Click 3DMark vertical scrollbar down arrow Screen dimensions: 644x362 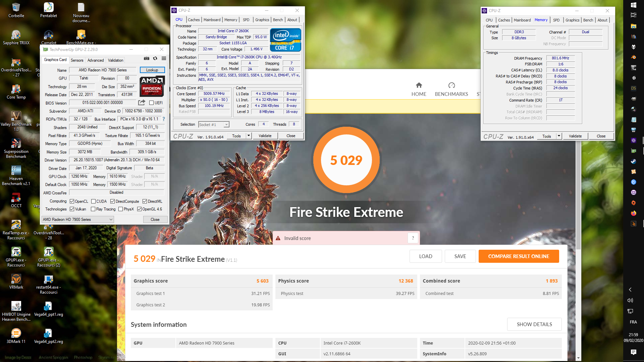pyautogui.click(x=578, y=358)
